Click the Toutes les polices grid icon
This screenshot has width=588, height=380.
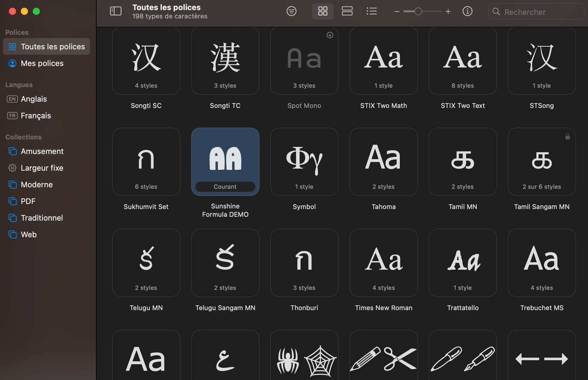click(12, 47)
